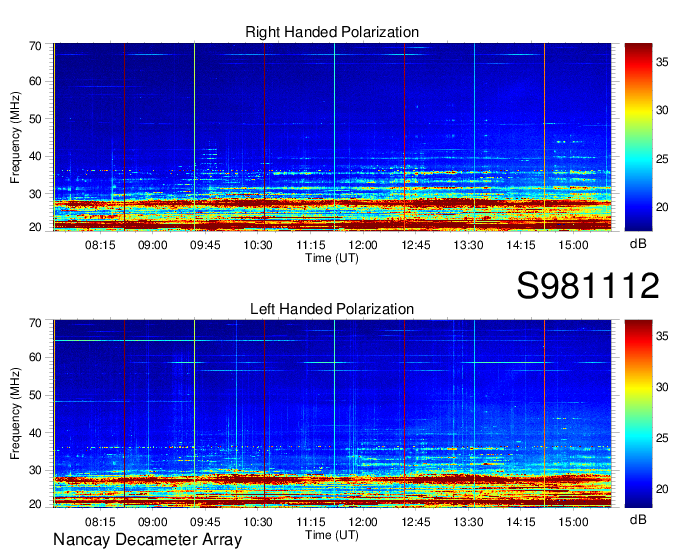Click the 70 MHz tick on top plot axis
Viewport: 680px width, 552px height.
coord(35,46)
